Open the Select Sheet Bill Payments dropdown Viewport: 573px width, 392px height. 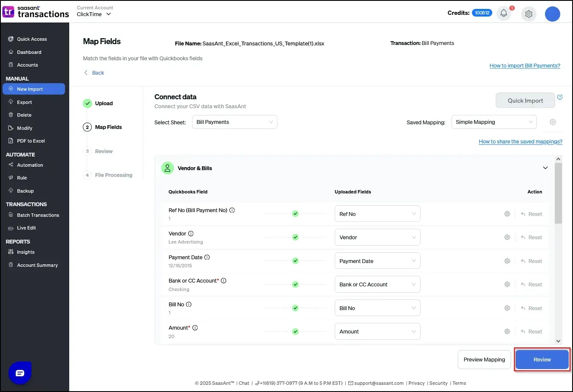click(x=234, y=122)
